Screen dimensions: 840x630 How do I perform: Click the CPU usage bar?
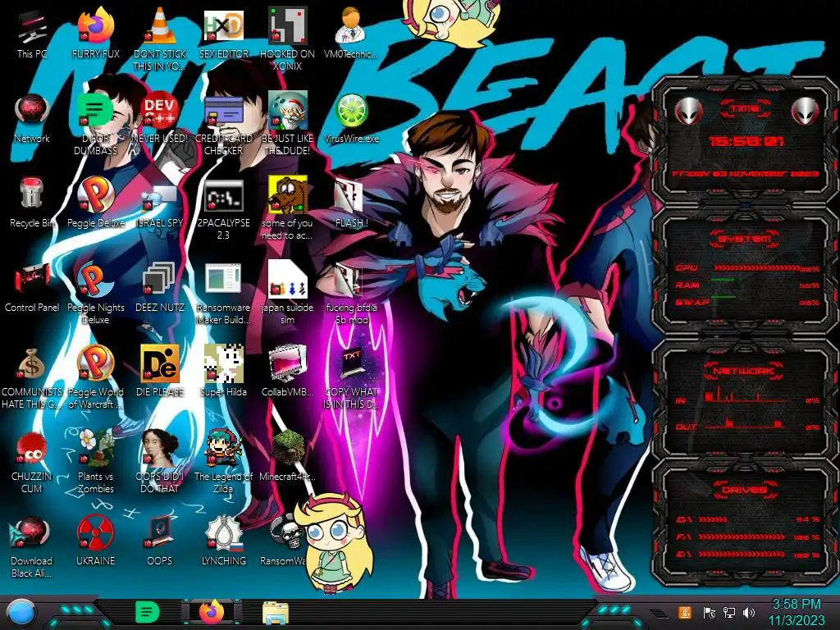pyautogui.click(x=756, y=268)
